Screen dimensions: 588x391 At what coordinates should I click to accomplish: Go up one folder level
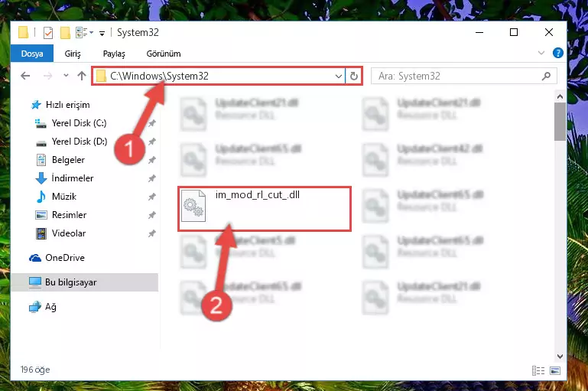click(81, 76)
